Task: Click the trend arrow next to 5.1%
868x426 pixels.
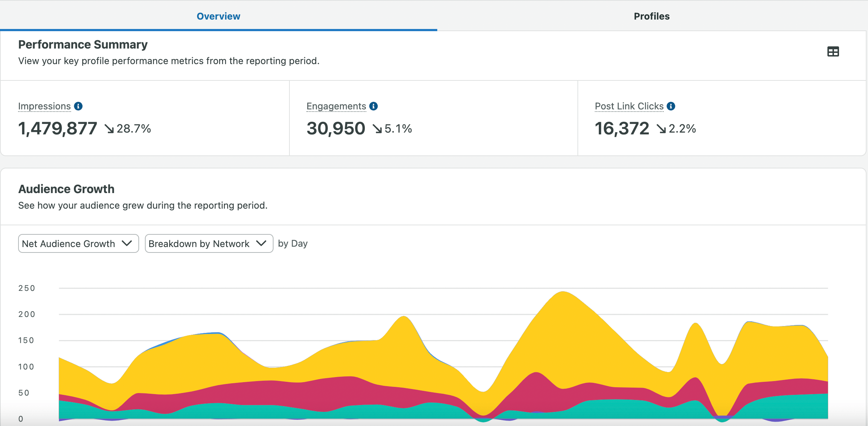Action: 377,129
